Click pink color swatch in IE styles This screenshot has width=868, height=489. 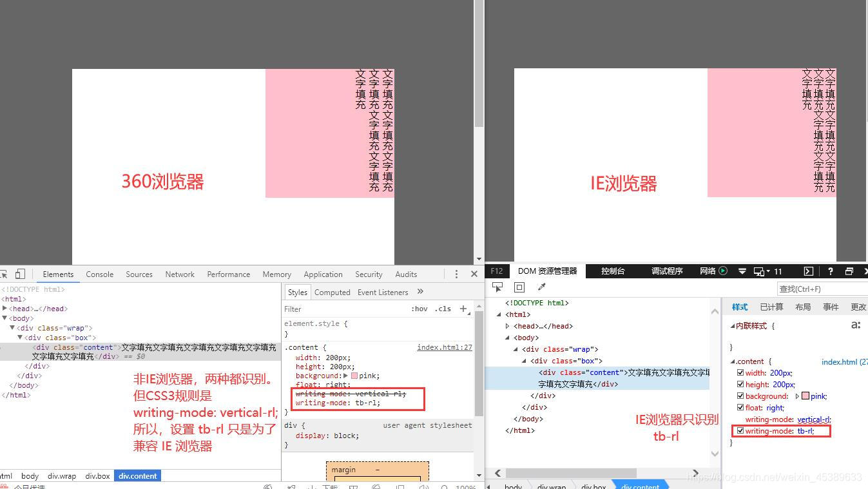point(805,396)
